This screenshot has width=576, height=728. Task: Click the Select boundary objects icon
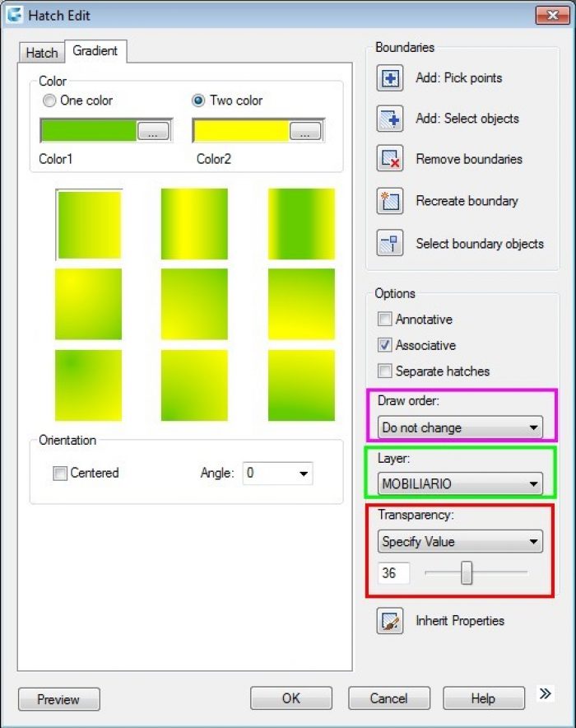click(x=389, y=243)
